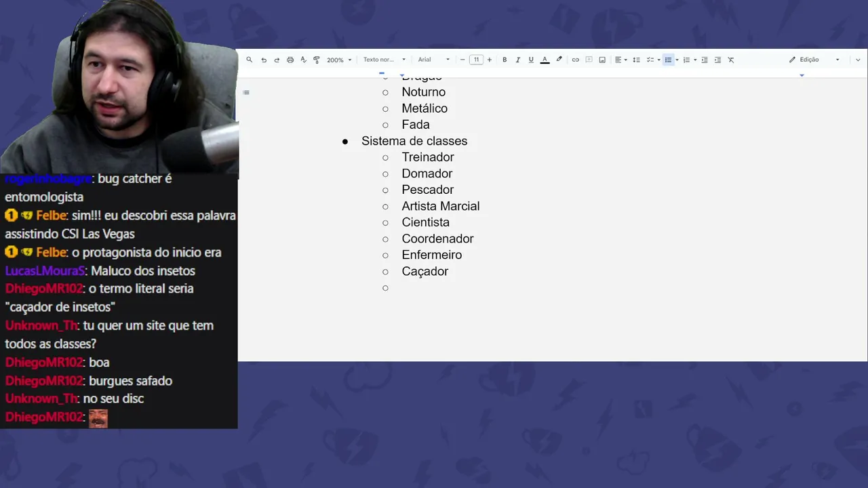Open the text alignment options
This screenshot has height=488, width=868.
(620, 60)
